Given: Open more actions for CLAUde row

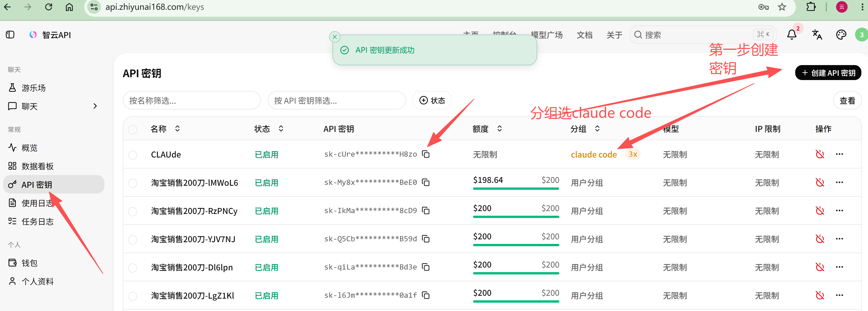Looking at the screenshot, I should [x=839, y=154].
